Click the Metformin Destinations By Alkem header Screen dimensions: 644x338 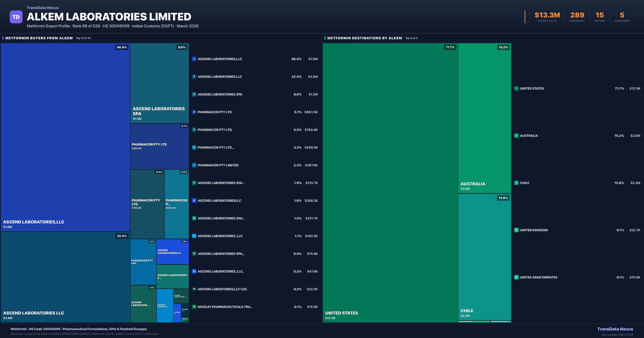click(x=365, y=38)
